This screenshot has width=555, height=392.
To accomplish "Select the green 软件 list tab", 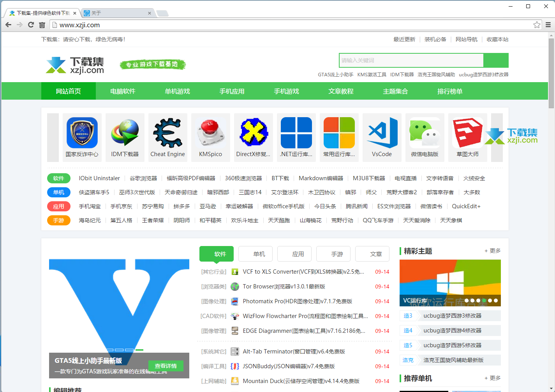I will click(x=217, y=254).
